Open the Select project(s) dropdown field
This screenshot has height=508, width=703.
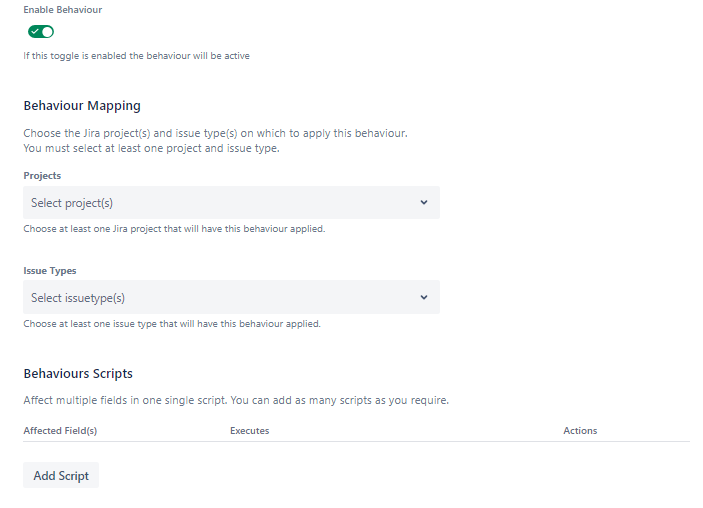pos(220,203)
